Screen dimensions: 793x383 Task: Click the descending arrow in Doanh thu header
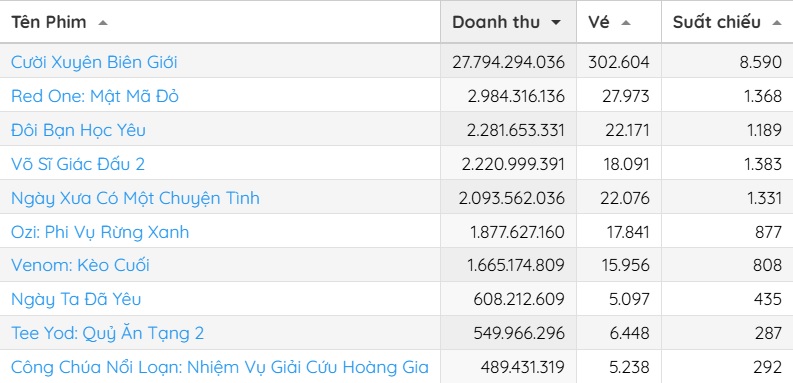click(x=556, y=23)
